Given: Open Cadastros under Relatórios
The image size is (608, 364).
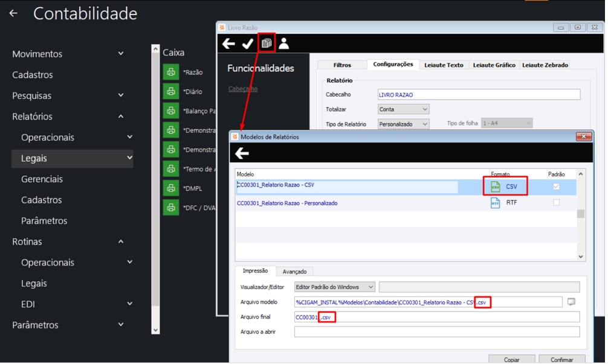Looking at the screenshot, I should click(42, 200).
